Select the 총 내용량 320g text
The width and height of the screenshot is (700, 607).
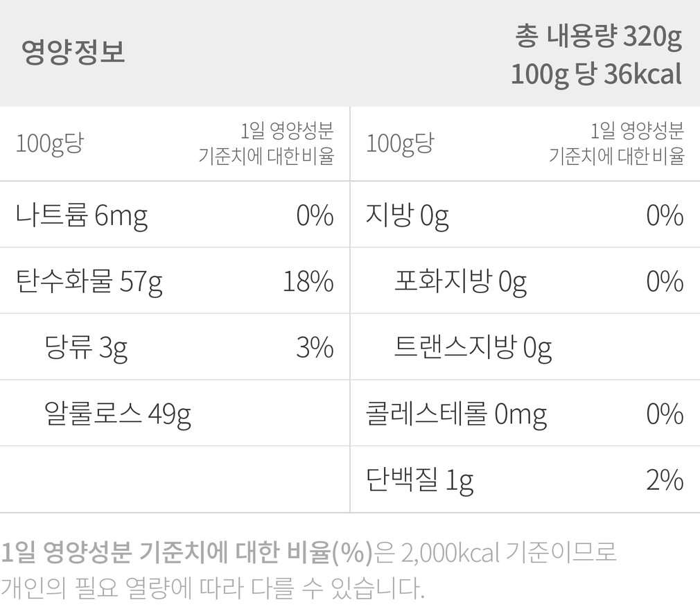tap(598, 37)
